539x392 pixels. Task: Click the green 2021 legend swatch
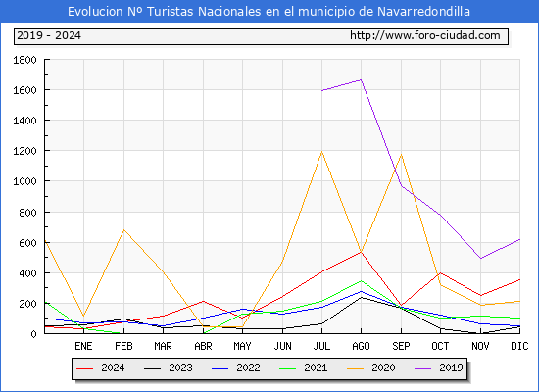point(288,368)
